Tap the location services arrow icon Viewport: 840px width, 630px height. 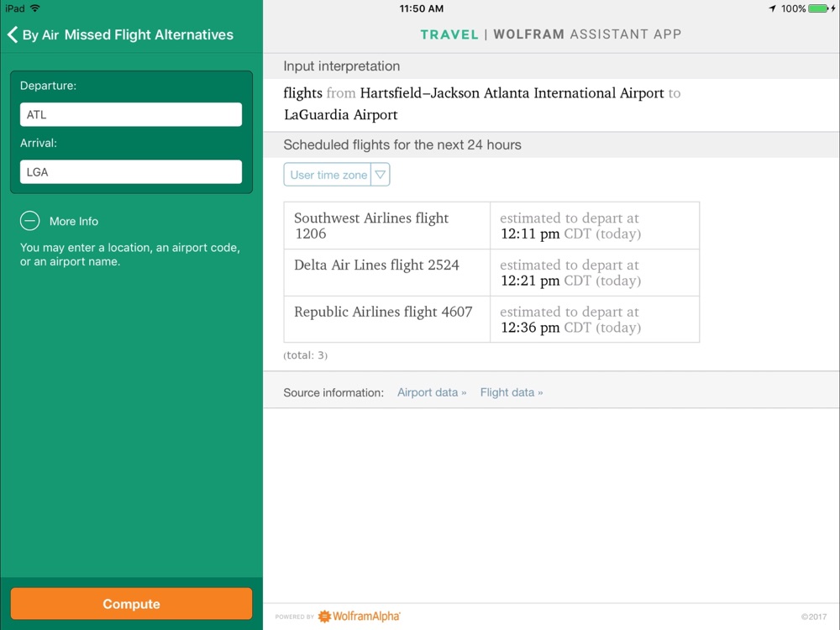(x=772, y=8)
